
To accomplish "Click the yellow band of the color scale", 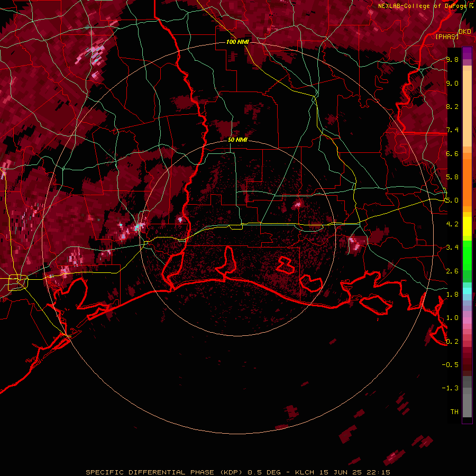I will point(467,226).
